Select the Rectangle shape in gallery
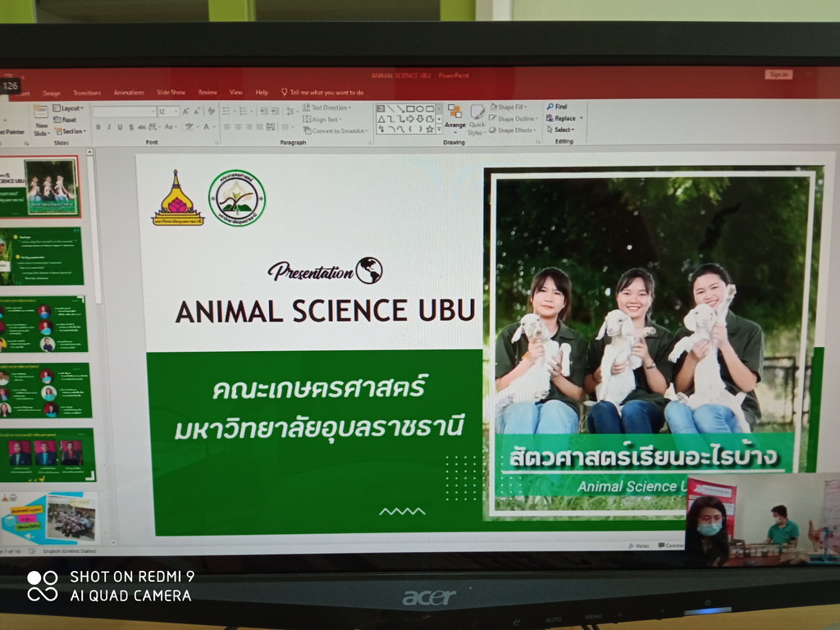The image size is (840, 630). (410, 109)
